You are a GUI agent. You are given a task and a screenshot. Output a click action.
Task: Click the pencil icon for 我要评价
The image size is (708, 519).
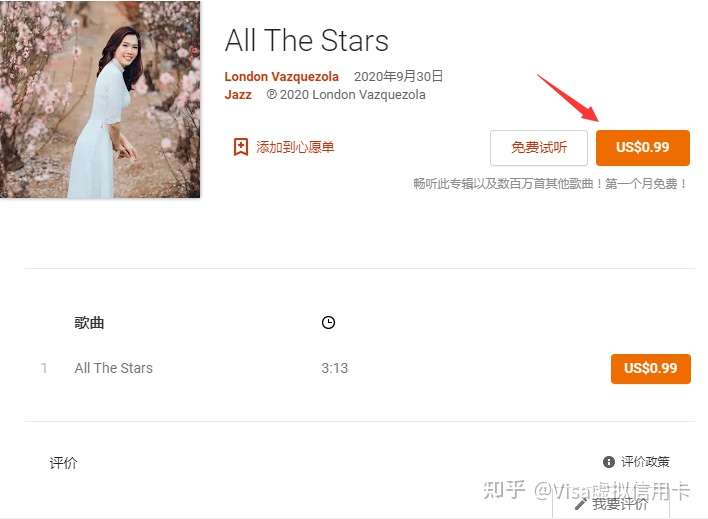[x=581, y=504]
